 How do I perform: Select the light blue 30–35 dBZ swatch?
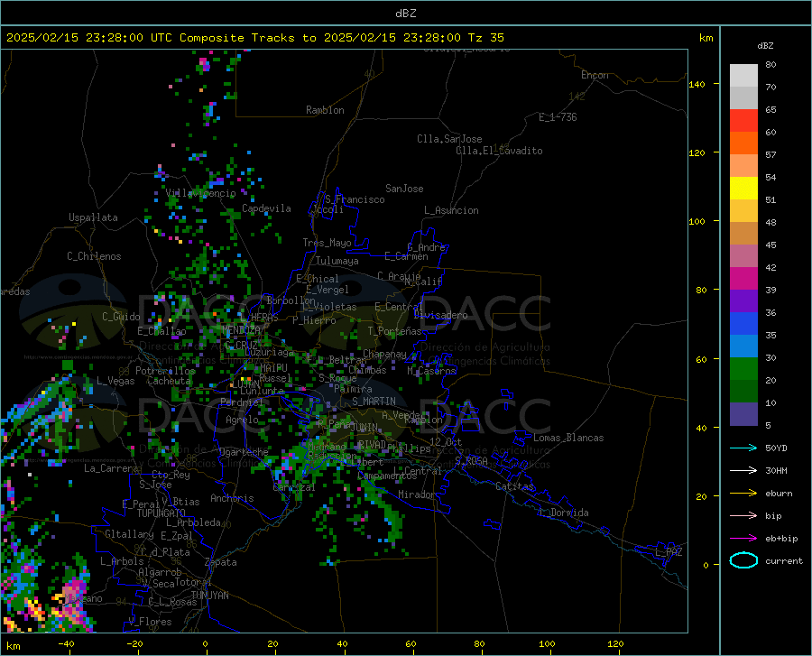[743, 346]
